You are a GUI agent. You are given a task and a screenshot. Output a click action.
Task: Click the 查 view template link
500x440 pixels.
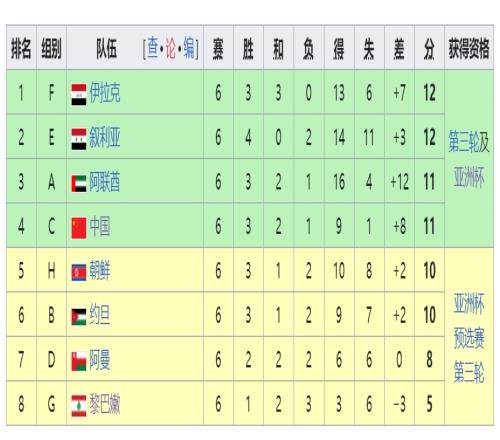click(153, 47)
